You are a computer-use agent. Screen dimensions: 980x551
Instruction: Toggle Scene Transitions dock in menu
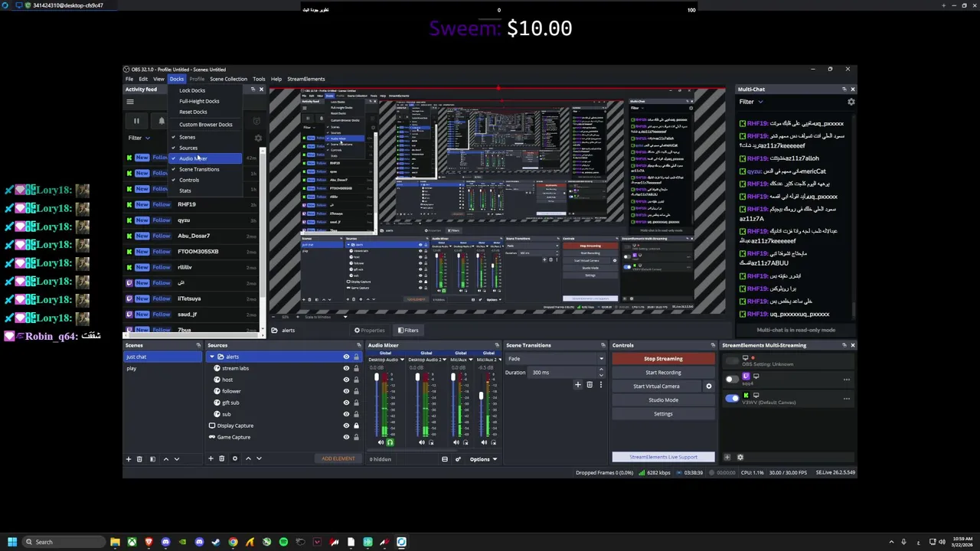click(x=199, y=169)
